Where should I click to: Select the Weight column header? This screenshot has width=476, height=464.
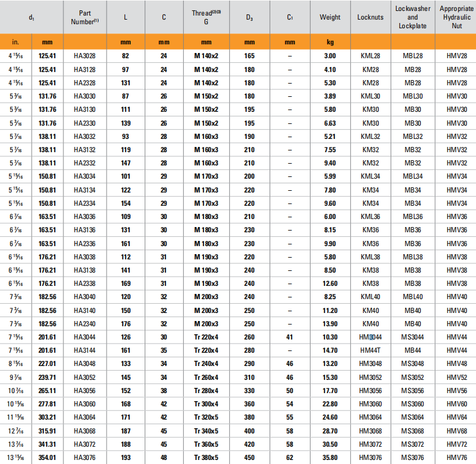click(330, 17)
